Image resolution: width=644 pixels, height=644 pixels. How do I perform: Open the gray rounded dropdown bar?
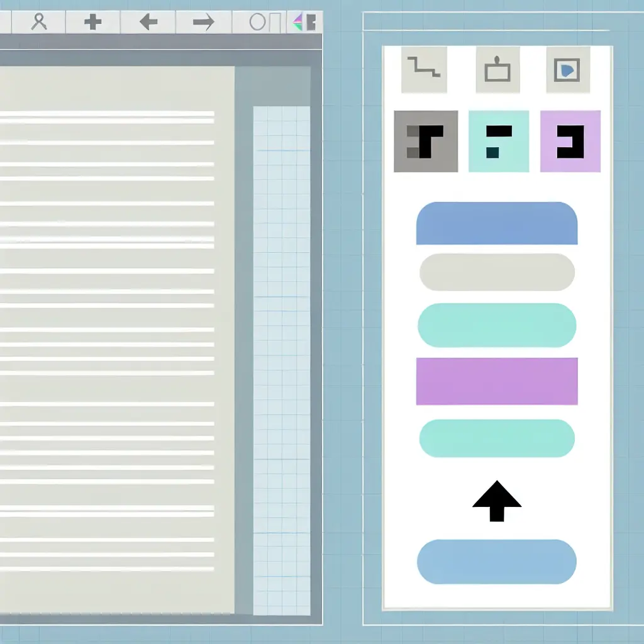(x=497, y=272)
